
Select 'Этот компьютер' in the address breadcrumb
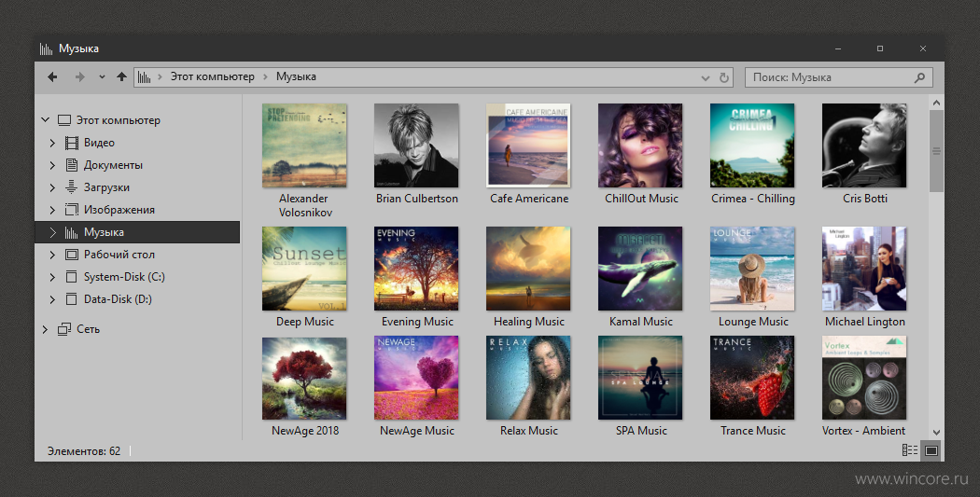point(213,76)
